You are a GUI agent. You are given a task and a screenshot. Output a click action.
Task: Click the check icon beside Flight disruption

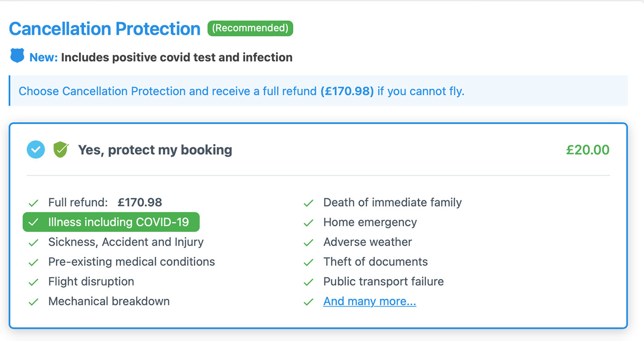click(x=33, y=282)
